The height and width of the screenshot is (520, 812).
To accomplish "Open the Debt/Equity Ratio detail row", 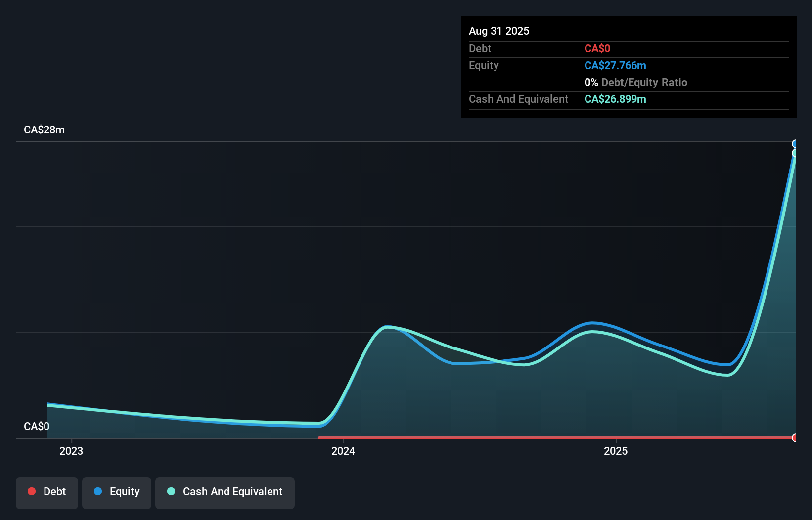I will tap(636, 82).
